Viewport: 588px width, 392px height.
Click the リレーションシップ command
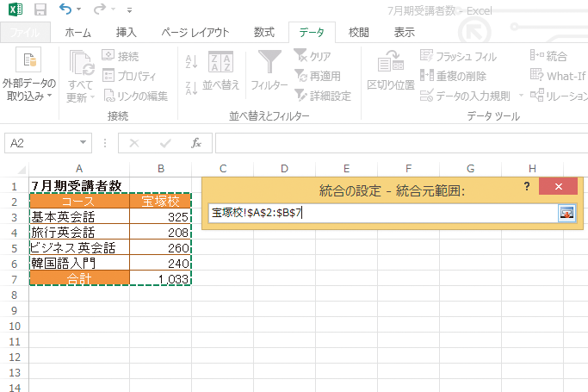coord(559,96)
